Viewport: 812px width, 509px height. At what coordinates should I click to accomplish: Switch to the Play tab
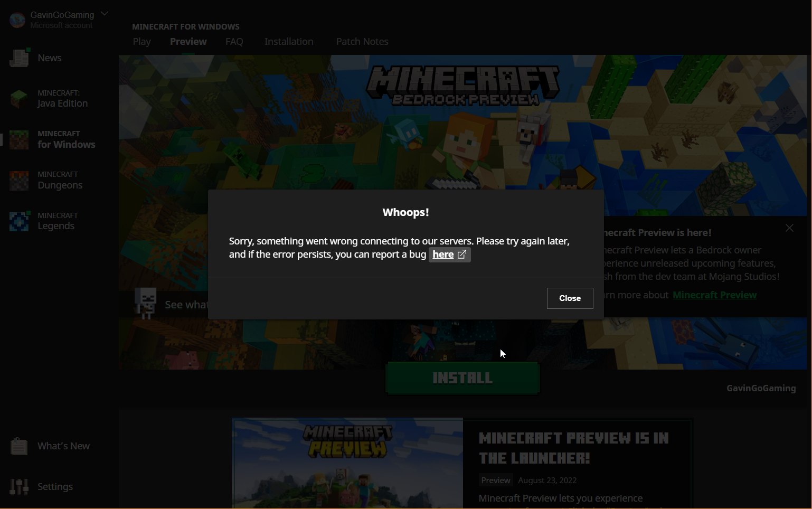142,42
